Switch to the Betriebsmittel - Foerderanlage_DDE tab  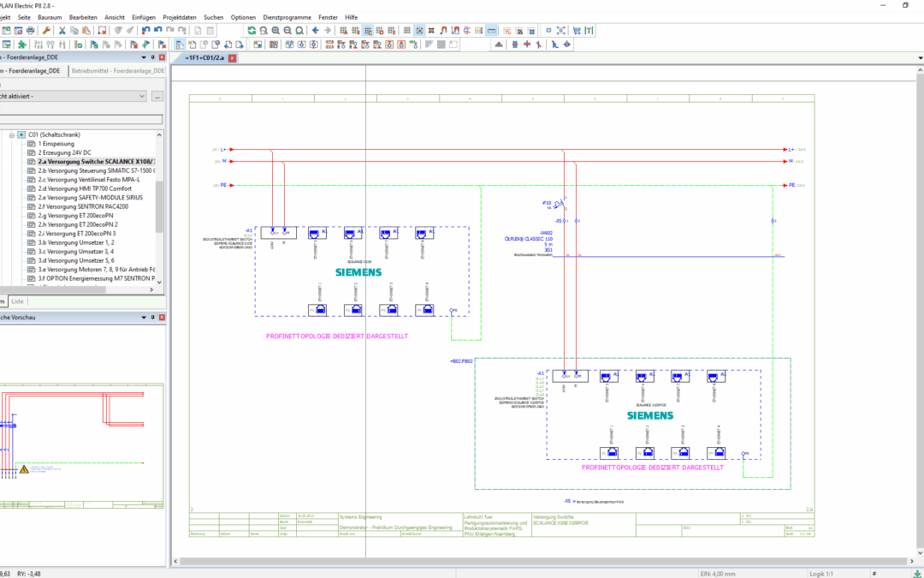(118, 71)
